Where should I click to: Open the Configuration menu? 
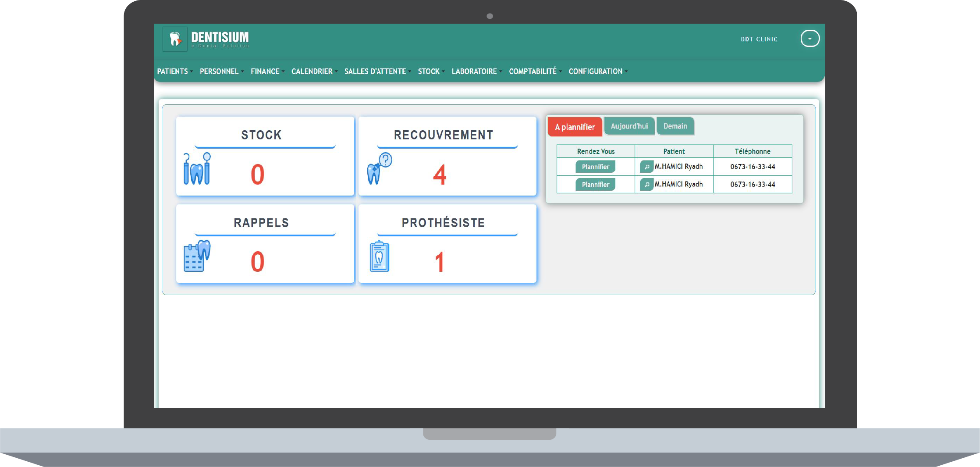click(x=597, y=71)
